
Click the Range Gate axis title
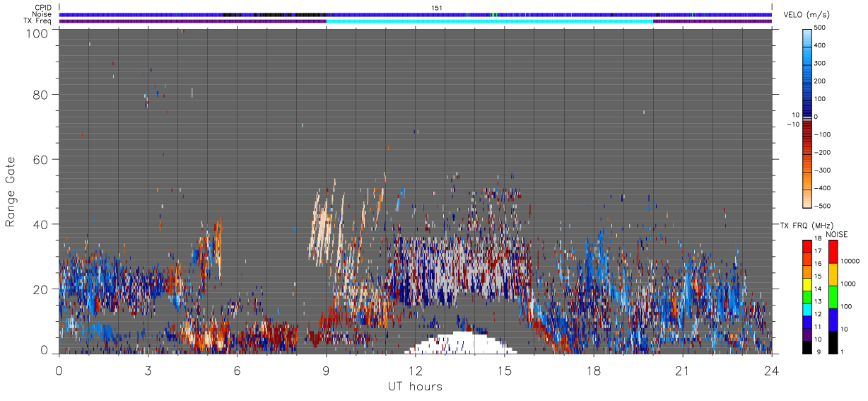click(x=11, y=191)
